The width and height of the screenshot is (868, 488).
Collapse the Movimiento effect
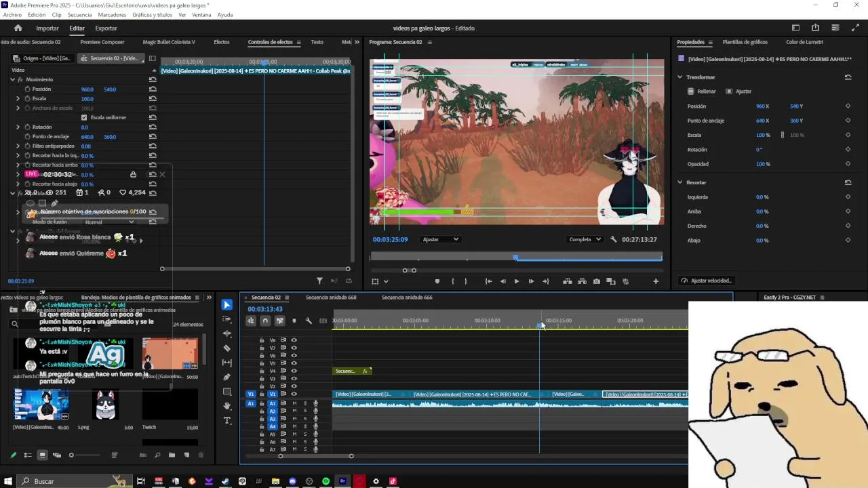point(12,79)
